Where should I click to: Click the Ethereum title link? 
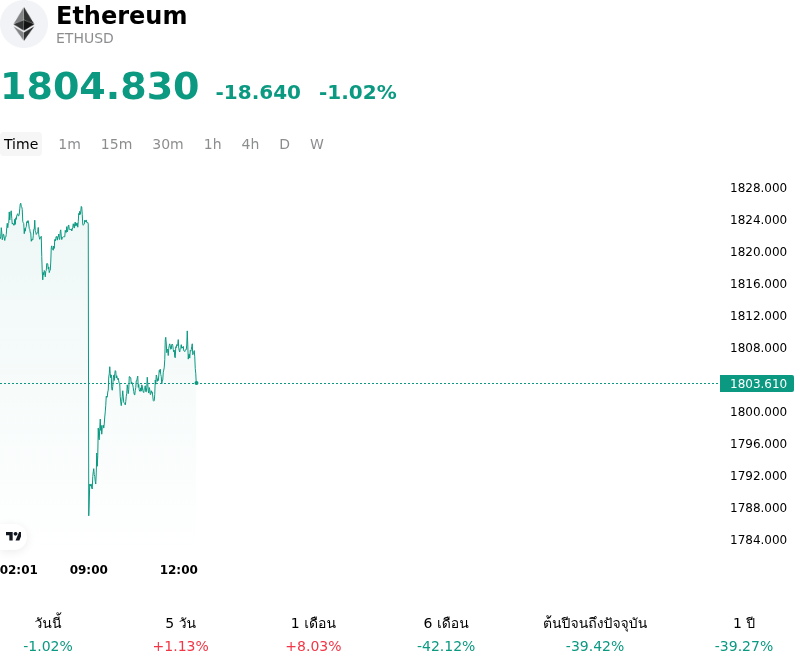[121, 15]
